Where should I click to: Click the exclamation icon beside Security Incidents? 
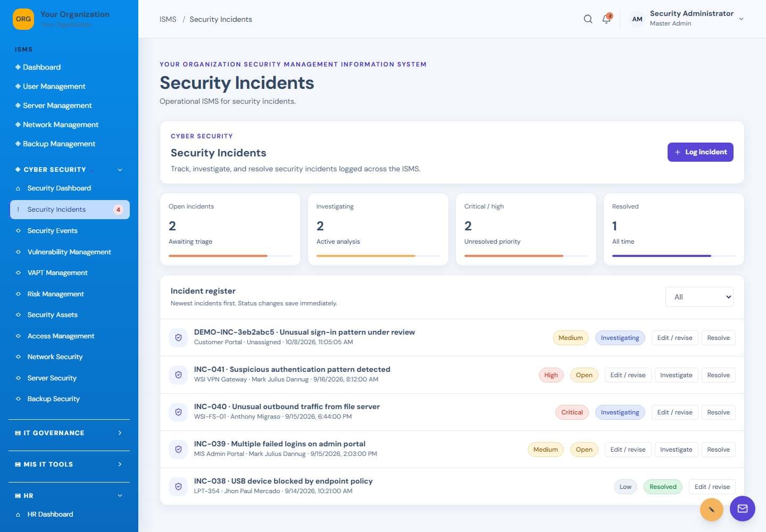pyautogui.click(x=18, y=210)
